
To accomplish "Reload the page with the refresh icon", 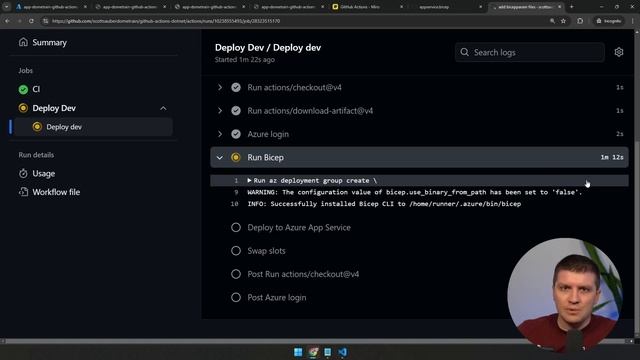I will tap(31, 21).
